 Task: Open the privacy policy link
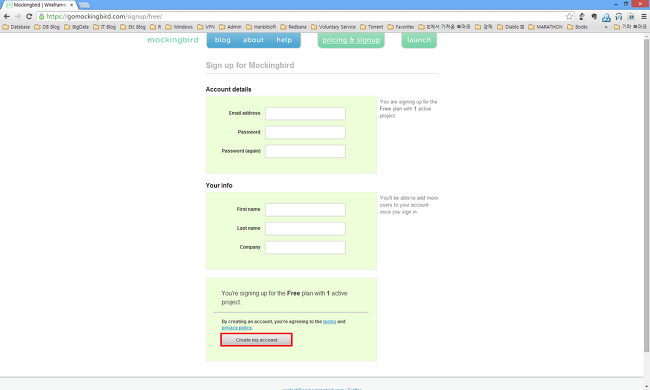(x=236, y=328)
